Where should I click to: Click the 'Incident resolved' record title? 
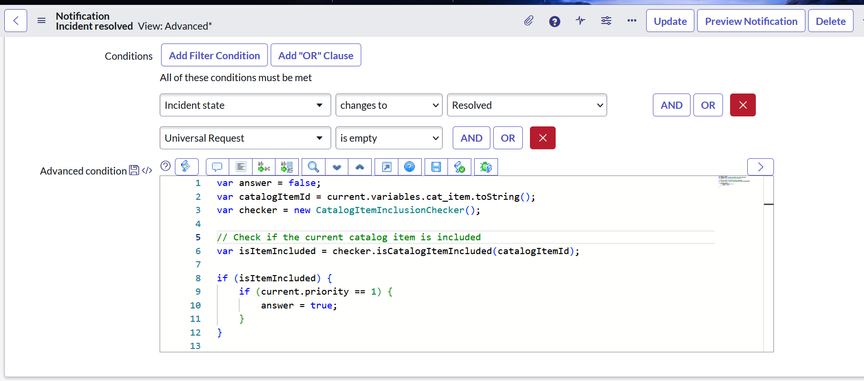[94, 26]
